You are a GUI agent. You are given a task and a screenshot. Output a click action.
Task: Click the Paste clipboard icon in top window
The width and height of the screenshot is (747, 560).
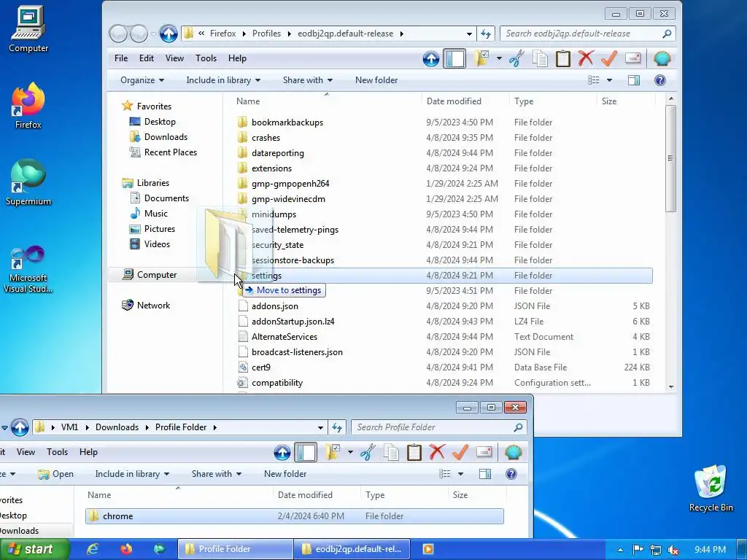click(x=562, y=58)
